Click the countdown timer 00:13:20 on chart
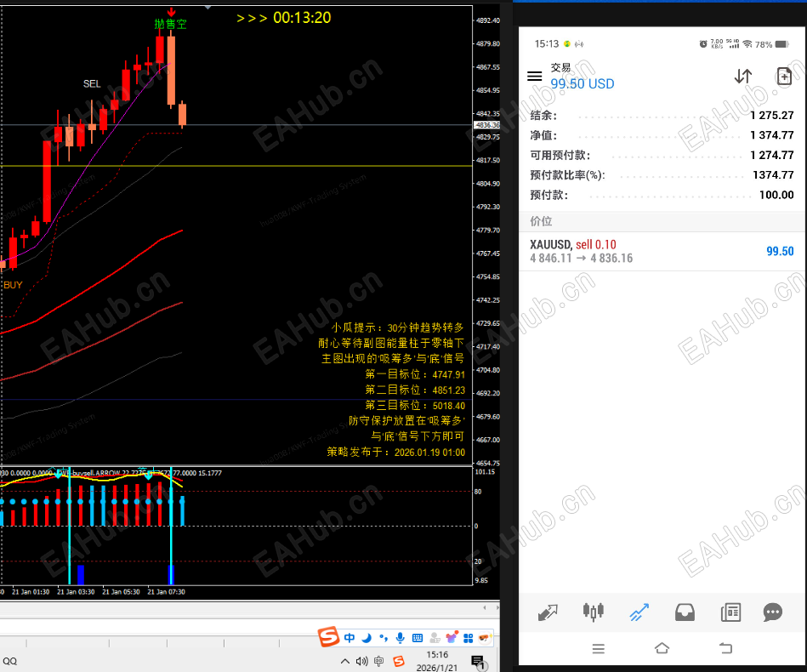Image resolution: width=807 pixels, height=672 pixels. tap(302, 18)
